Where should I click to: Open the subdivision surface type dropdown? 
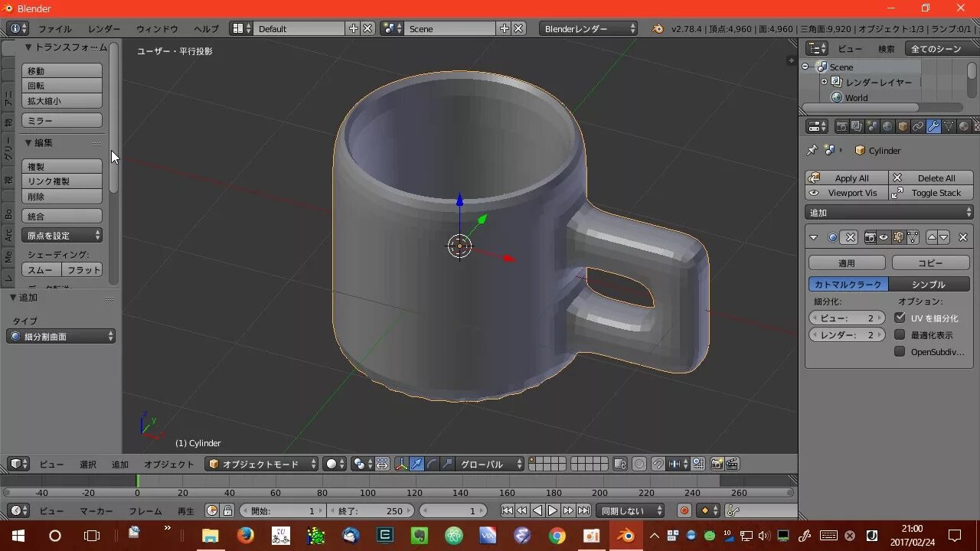click(x=61, y=336)
